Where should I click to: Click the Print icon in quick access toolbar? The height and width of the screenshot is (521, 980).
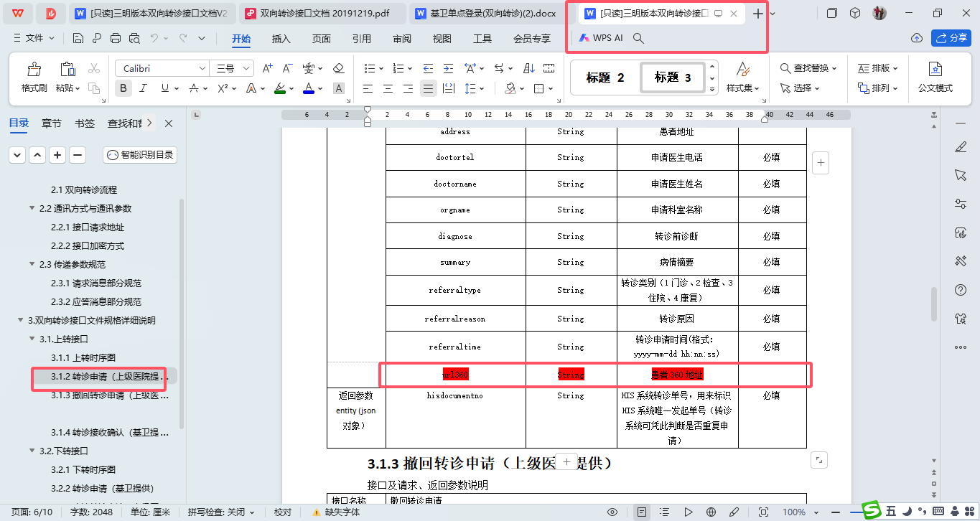[116, 38]
